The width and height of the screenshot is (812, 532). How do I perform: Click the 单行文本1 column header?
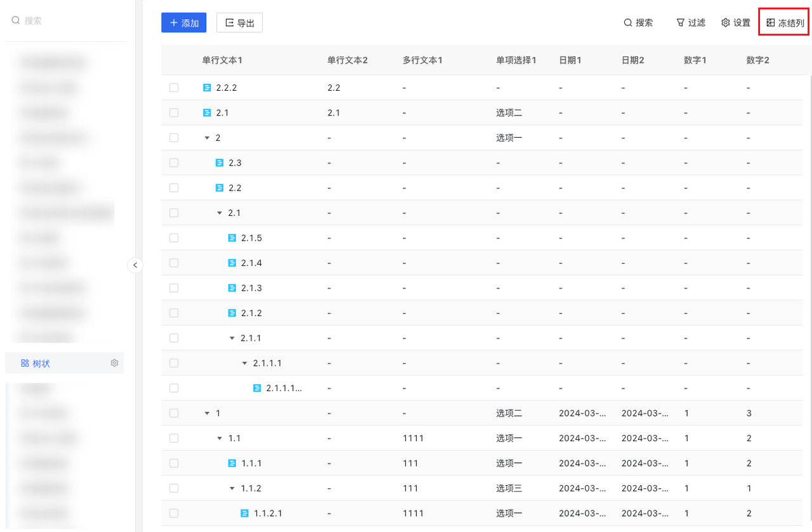pyautogui.click(x=222, y=60)
